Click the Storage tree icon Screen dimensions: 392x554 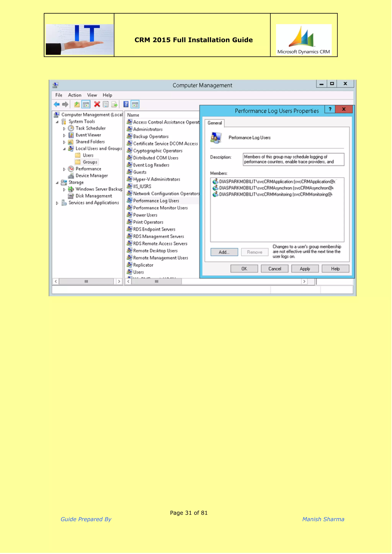64,182
